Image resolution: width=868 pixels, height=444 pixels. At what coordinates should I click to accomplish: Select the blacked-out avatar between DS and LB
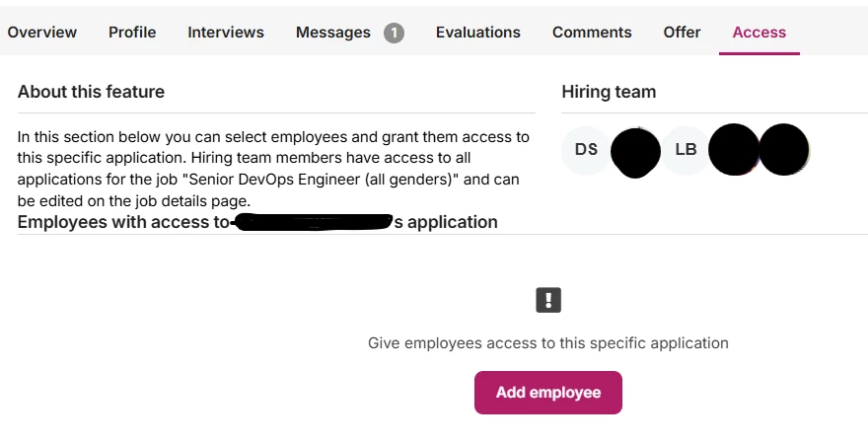(x=635, y=152)
